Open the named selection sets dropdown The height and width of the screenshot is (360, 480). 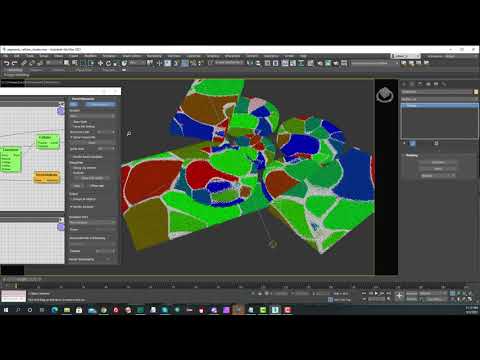(x=228, y=63)
